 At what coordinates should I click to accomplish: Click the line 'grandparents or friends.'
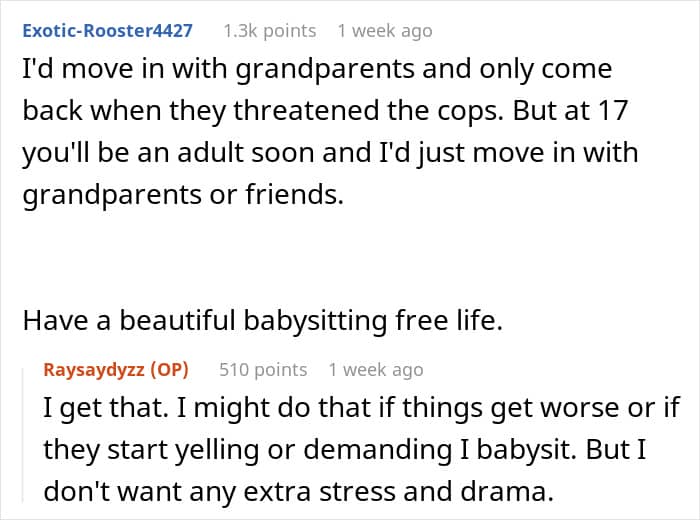[182, 195]
